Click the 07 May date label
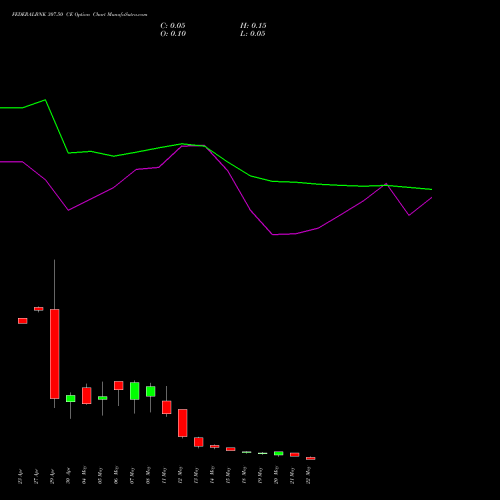This screenshot has height=500, width=500. coord(132,475)
